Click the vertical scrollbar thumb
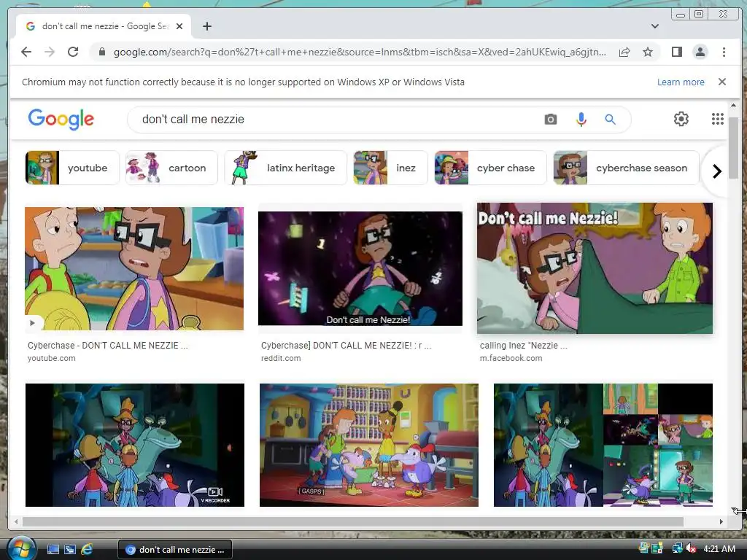This screenshot has height=560, width=747. click(733, 147)
